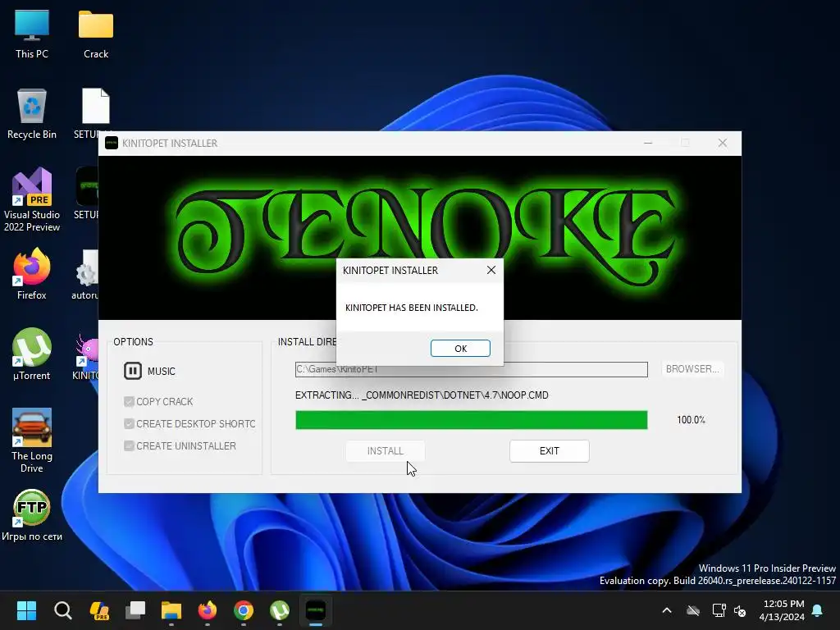Click the green installation progress bar
Image resolution: width=840 pixels, height=630 pixels.
(x=471, y=420)
